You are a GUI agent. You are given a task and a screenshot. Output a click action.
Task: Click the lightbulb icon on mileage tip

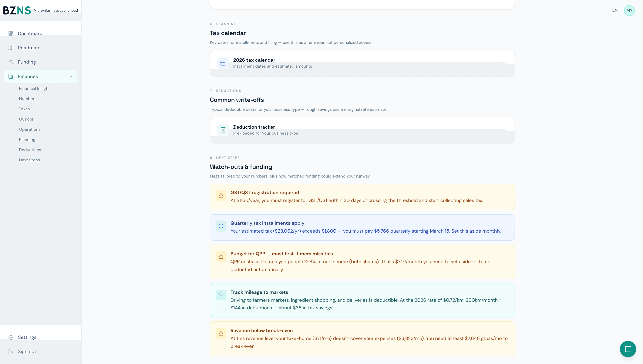pyautogui.click(x=221, y=295)
